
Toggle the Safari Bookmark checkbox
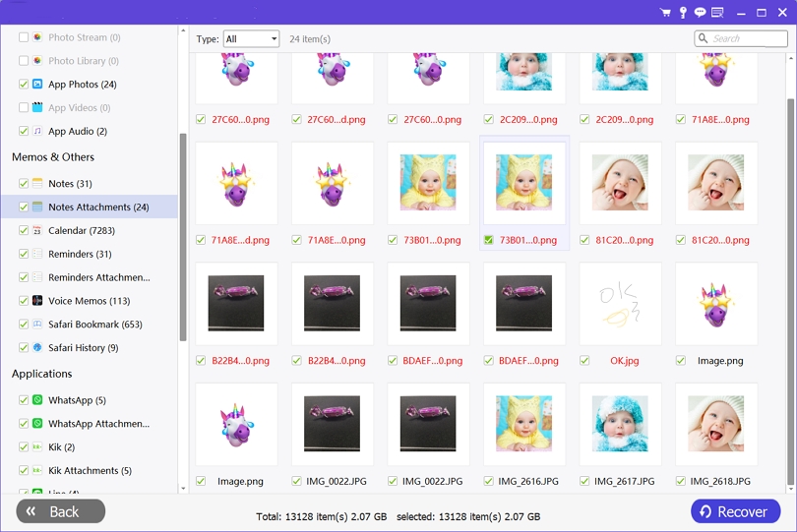pos(24,325)
